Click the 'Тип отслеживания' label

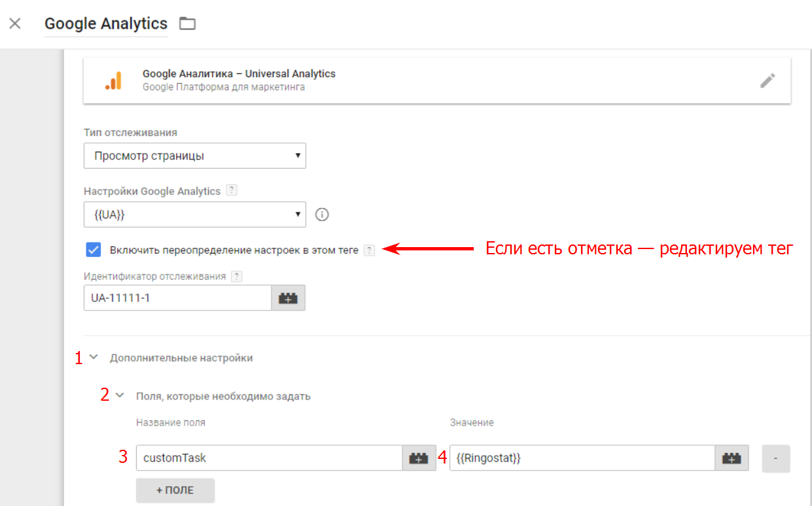point(131,133)
